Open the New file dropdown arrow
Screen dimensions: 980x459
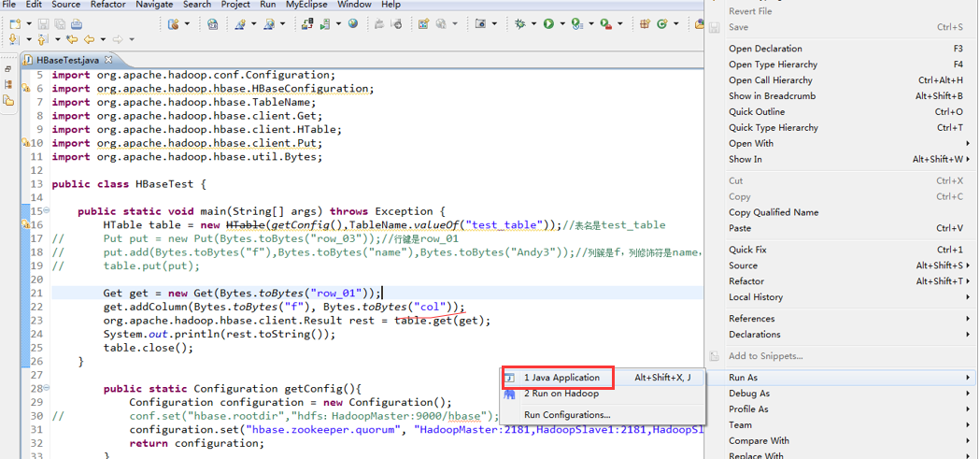pos(29,23)
